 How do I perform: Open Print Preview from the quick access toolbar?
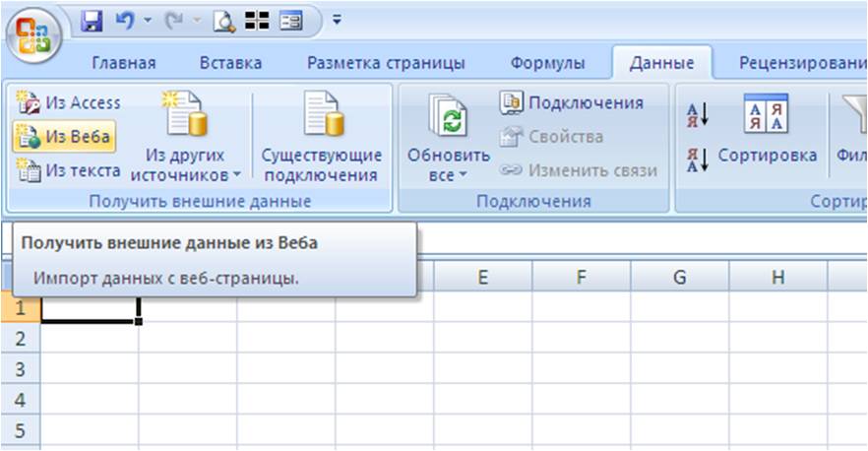224,22
